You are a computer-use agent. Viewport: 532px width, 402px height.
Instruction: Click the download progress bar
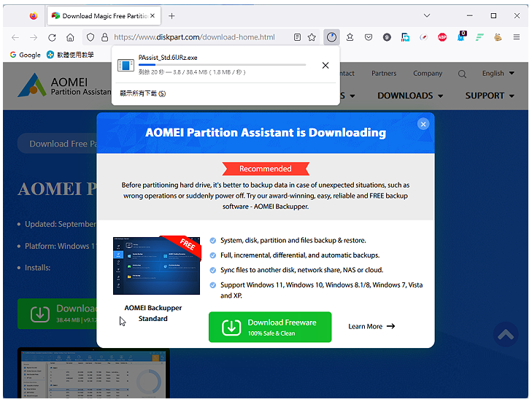tap(223, 64)
